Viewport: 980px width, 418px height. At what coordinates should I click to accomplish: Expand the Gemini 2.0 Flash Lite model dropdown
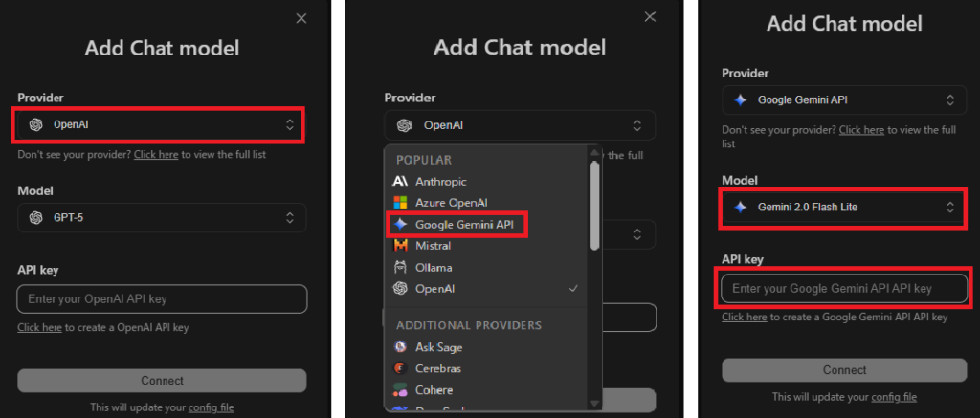tap(843, 207)
